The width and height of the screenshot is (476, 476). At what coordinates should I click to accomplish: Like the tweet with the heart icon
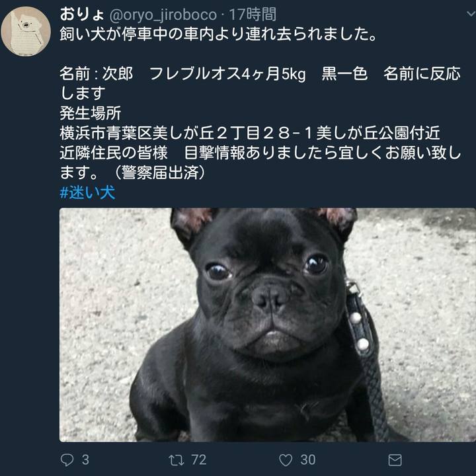[x=286, y=460]
